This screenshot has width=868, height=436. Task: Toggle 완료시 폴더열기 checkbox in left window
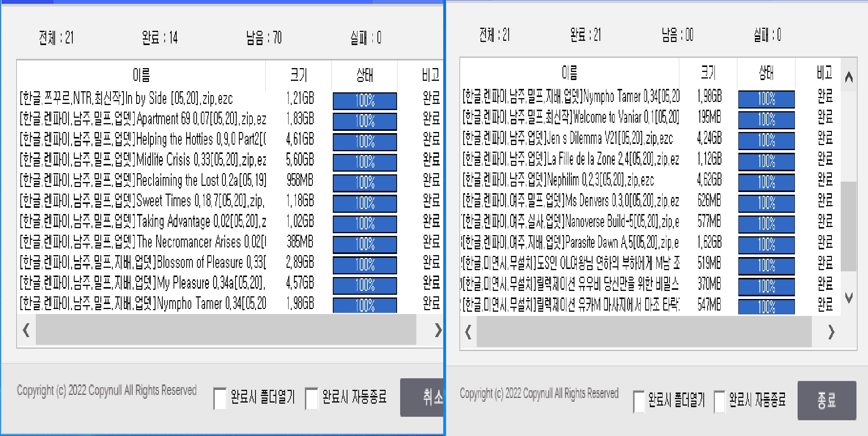[x=220, y=398]
